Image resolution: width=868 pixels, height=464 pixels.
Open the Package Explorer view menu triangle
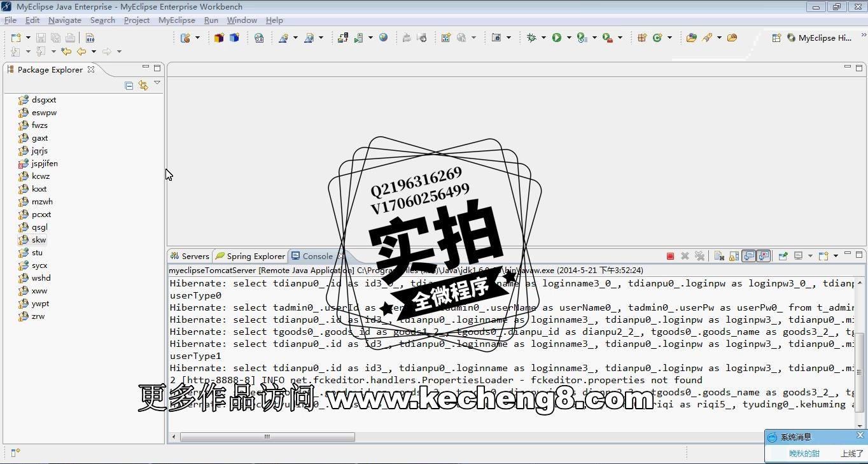pyautogui.click(x=157, y=83)
